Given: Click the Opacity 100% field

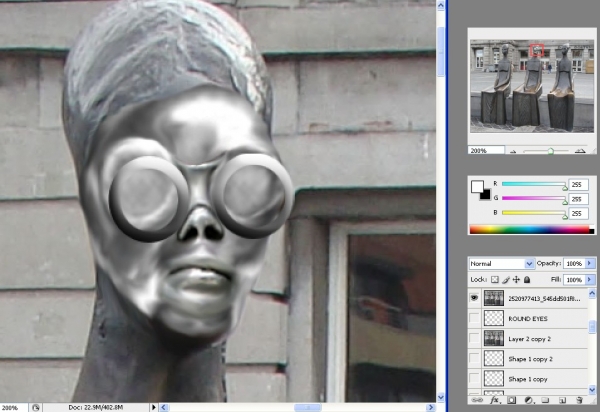Looking at the screenshot, I should point(574,263).
